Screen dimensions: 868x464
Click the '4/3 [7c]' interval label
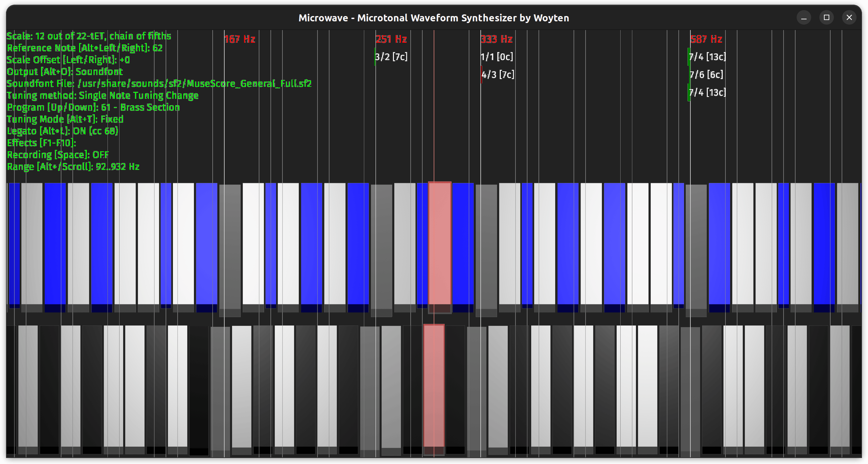pos(498,75)
